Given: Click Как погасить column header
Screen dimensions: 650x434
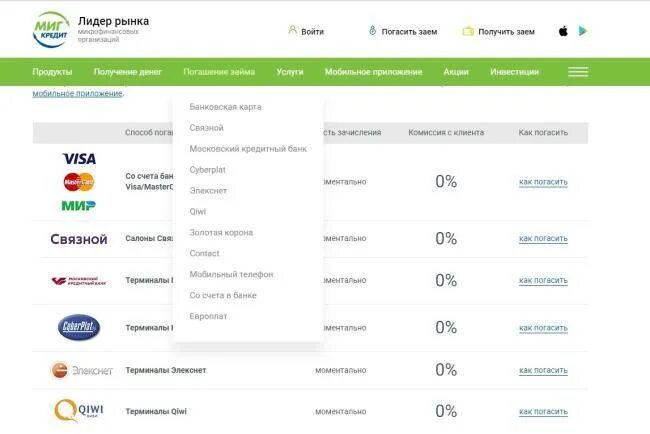Looking at the screenshot, I should tap(543, 133).
